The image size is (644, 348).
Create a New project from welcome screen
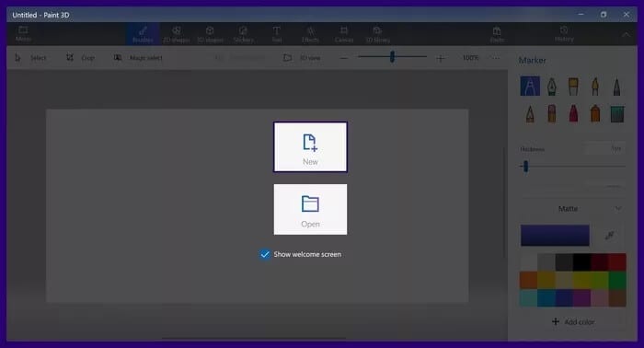click(310, 146)
